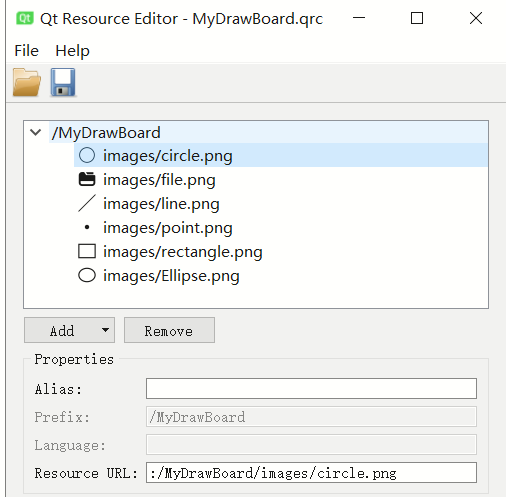Screen dimensions: 506x497
Task: Click the disabled Language field
Action: [x=311, y=444]
